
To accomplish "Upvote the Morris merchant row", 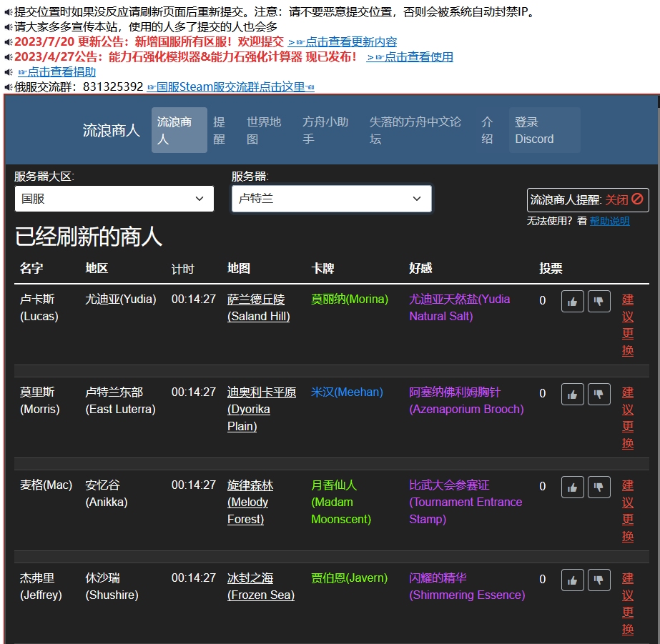I will pyautogui.click(x=572, y=395).
